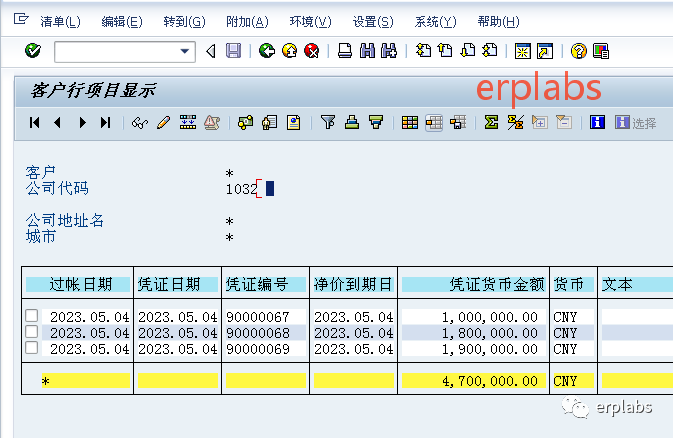Jump to last item in list

(106, 123)
